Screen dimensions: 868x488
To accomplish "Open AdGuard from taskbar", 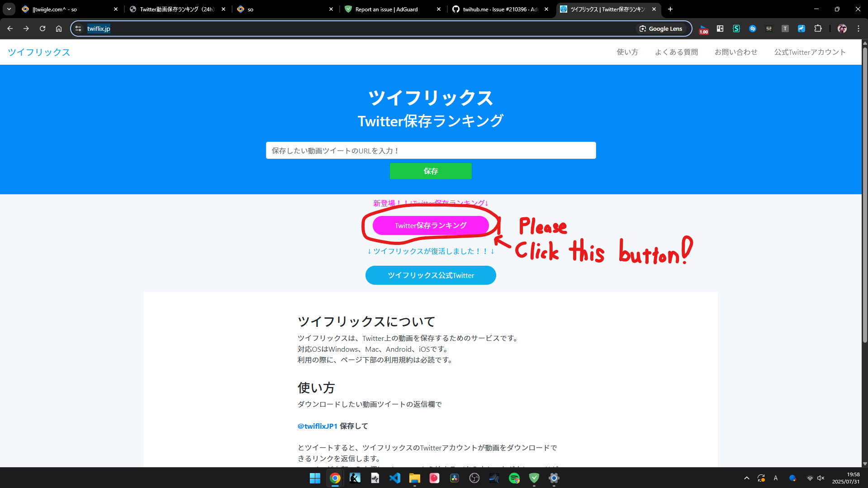I will pos(534,478).
